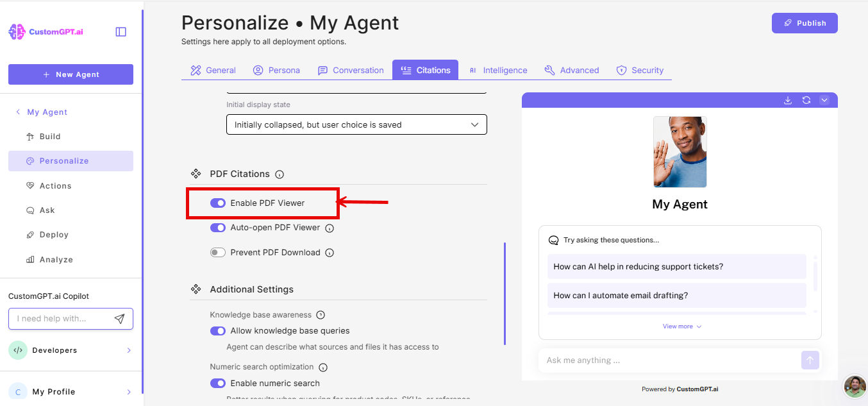Click View more under suggested questions
This screenshot has height=406, width=868.
click(681, 326)
